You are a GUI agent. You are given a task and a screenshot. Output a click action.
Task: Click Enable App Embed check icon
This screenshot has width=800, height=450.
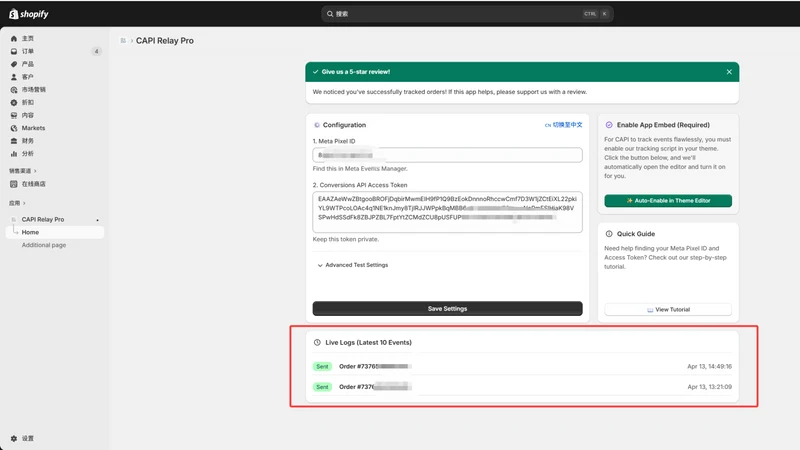(609, 125)
